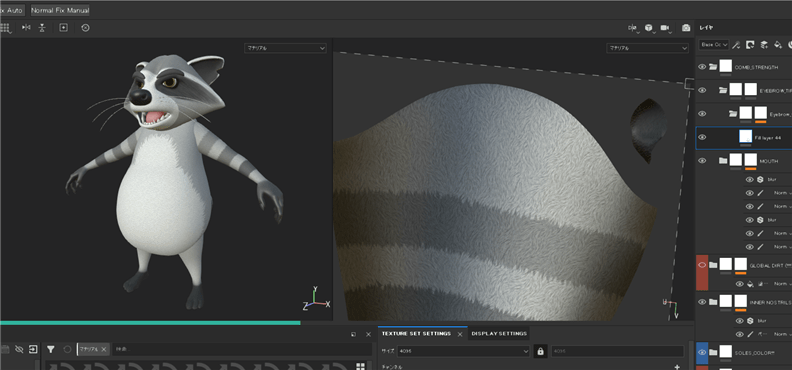This screenshot has height=370, width=792.
Task: Click the import resources icon in shelf
Action: [x=33, y=349]
